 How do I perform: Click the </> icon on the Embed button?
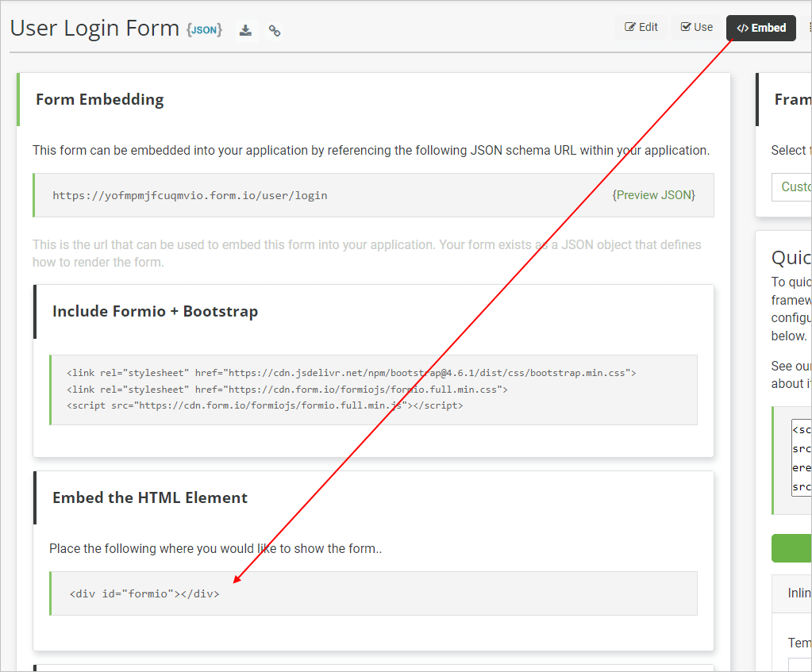tap(743, 27)
